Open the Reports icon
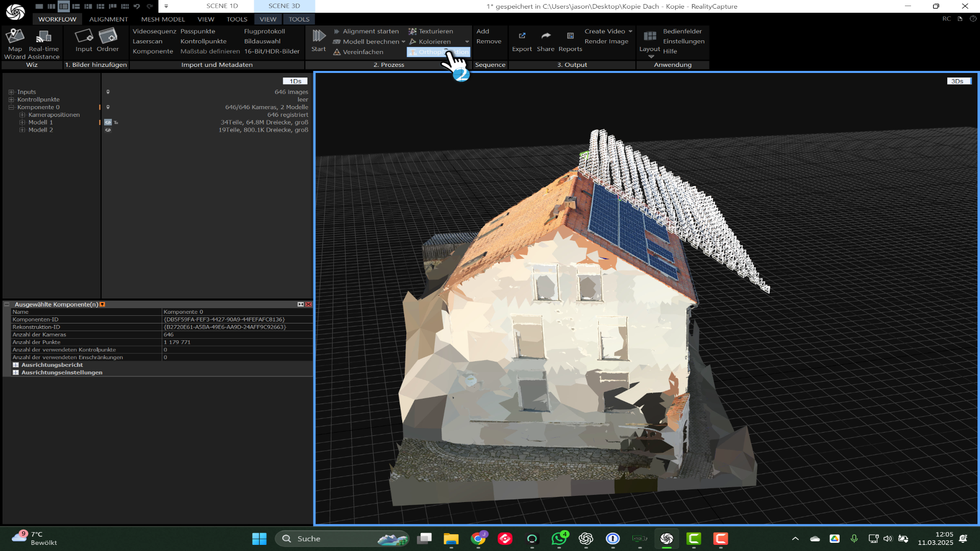The height and width of the screenshot is (551, 980). [x=570, y=36]
